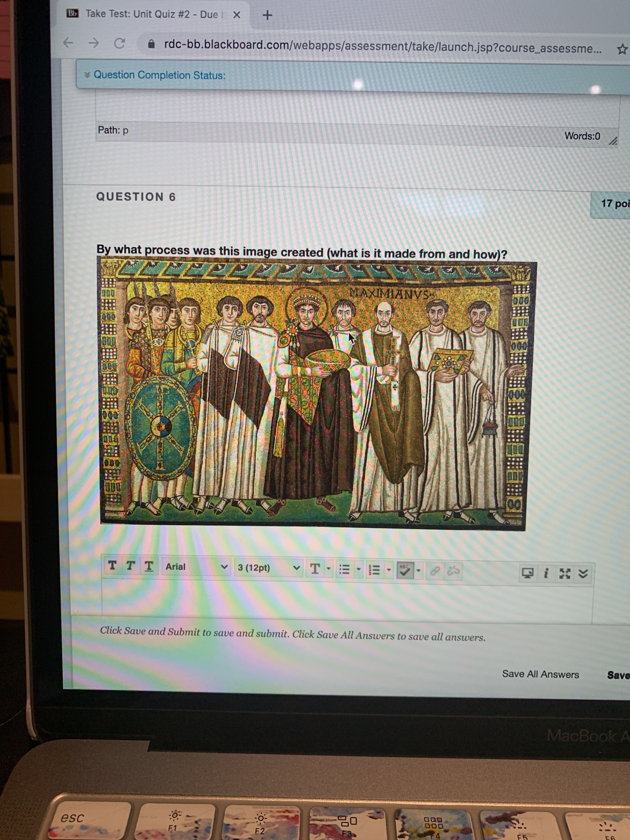630x840 pixels.
Task: Click the insert link chain icon
Action: pyautogui.click(x=436, y=571)
